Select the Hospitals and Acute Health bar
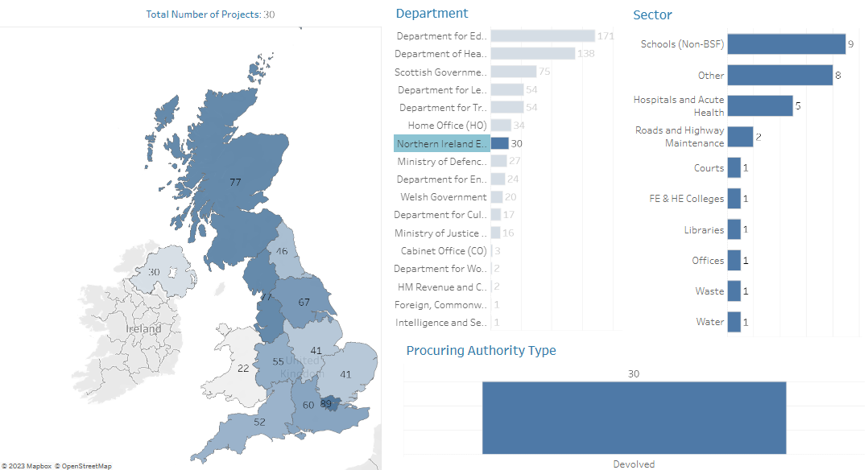Image resolution: width=868 pixels, height=470 pixels. [760, 105]
